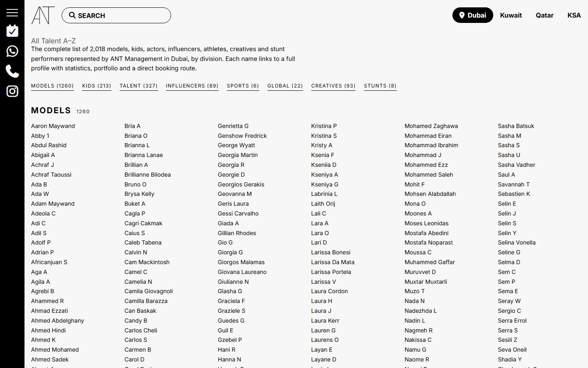Open Genshow Fredrick's profile

pyautogui.click(x=242, y=136)
